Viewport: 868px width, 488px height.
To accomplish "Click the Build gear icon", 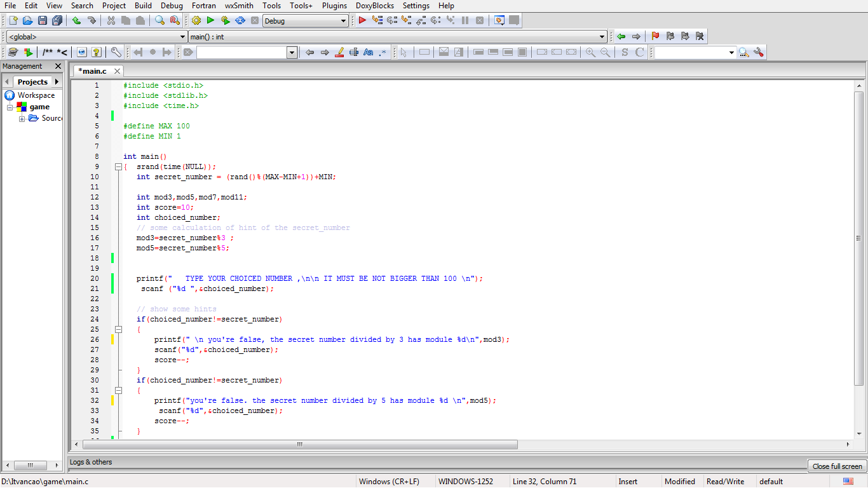I will tap(196, 20).
